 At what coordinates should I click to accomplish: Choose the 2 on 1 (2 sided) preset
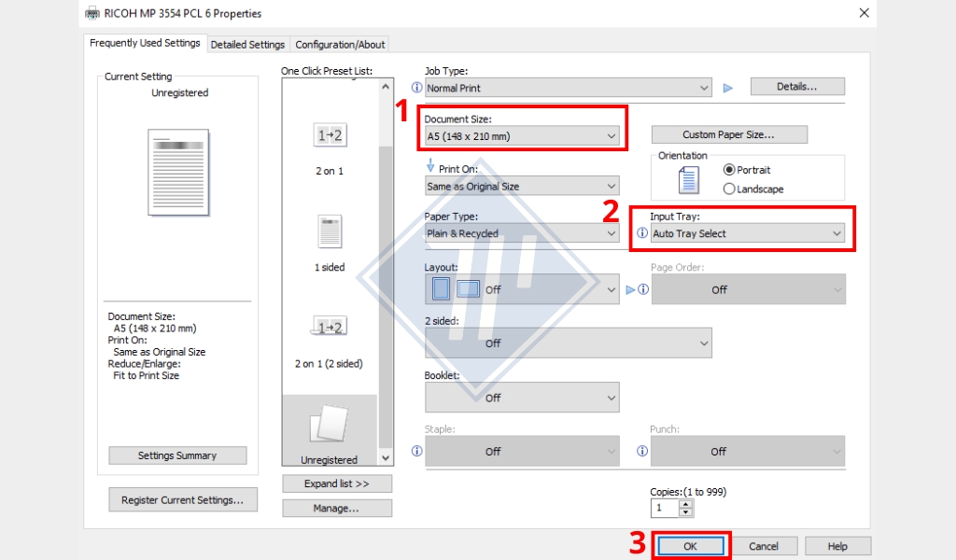pyautogui.click(x=329, y=328)
